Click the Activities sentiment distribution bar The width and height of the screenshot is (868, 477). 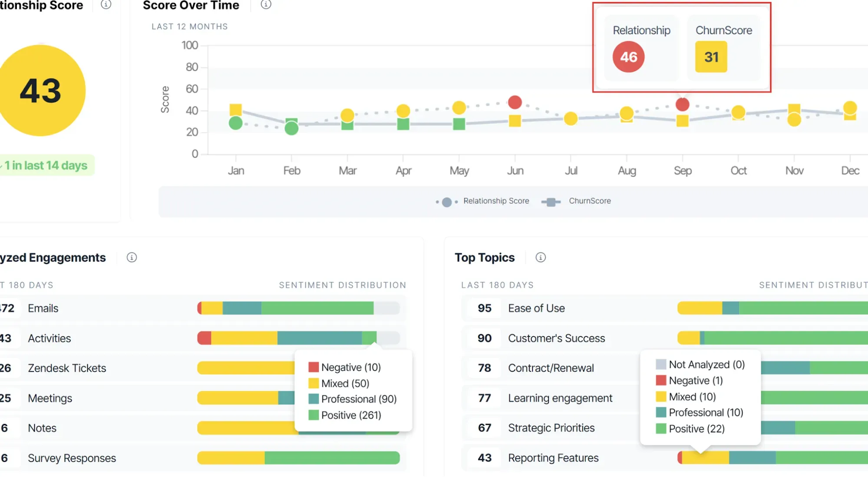point(298,338)
